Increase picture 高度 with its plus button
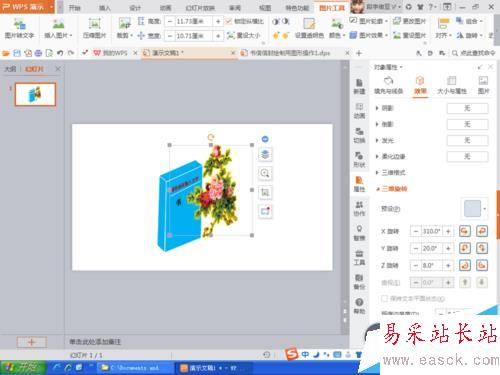This screenshot has height=375, width=500. pyautogui.click(x=218, y=21)
